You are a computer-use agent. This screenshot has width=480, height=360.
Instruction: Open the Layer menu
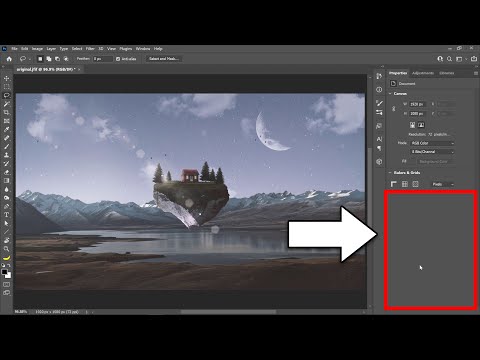point(51,49)
